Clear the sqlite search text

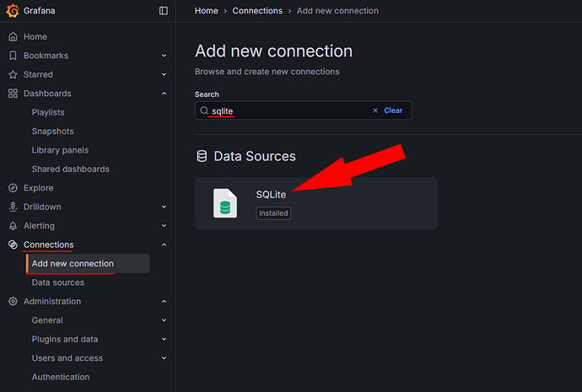pyautogui.click(x=388, y=110)
